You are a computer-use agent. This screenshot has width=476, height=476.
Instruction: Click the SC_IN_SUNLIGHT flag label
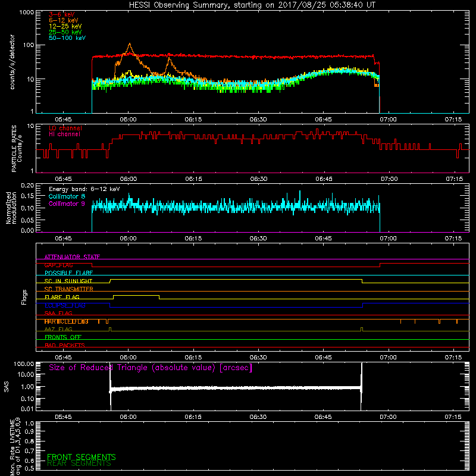[68, 281]
